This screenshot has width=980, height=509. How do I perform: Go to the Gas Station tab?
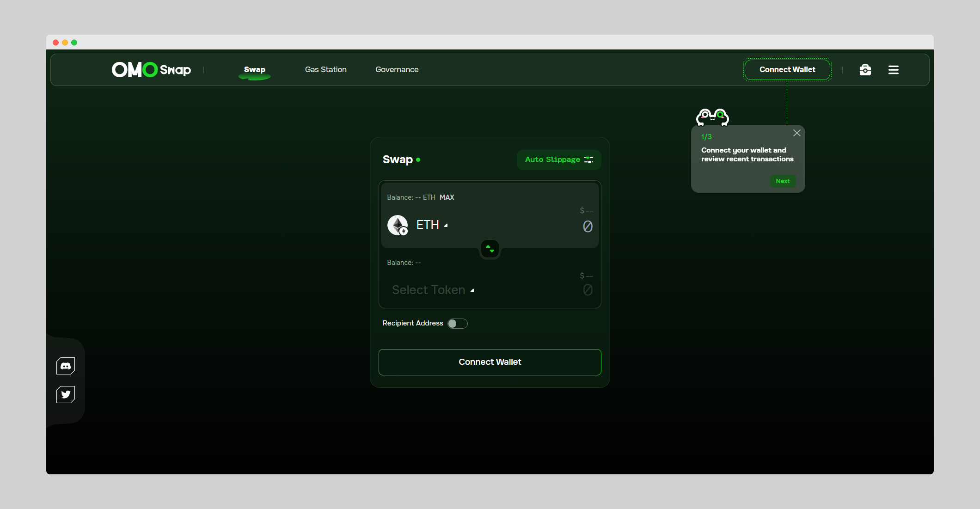[326, 70]
